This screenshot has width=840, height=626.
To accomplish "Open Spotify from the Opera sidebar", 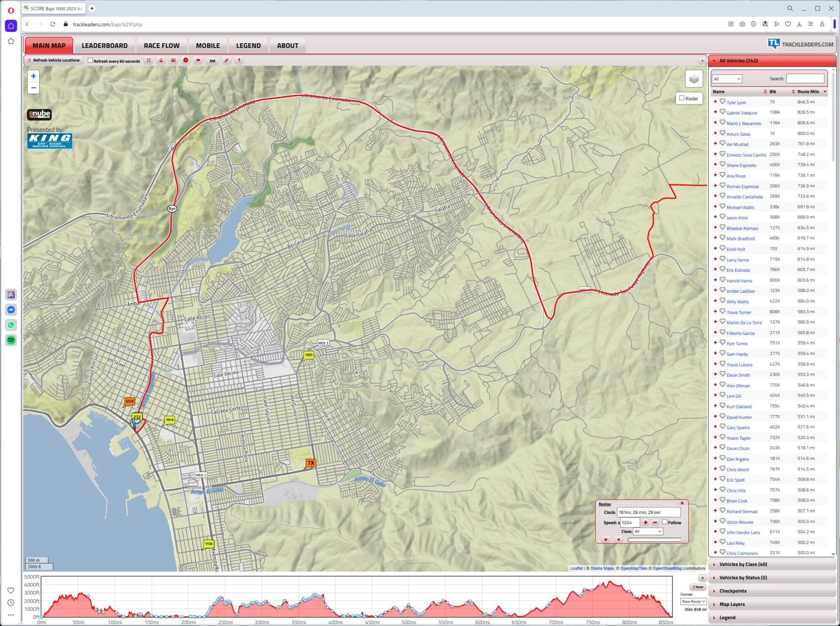I will tap(11, 340).
